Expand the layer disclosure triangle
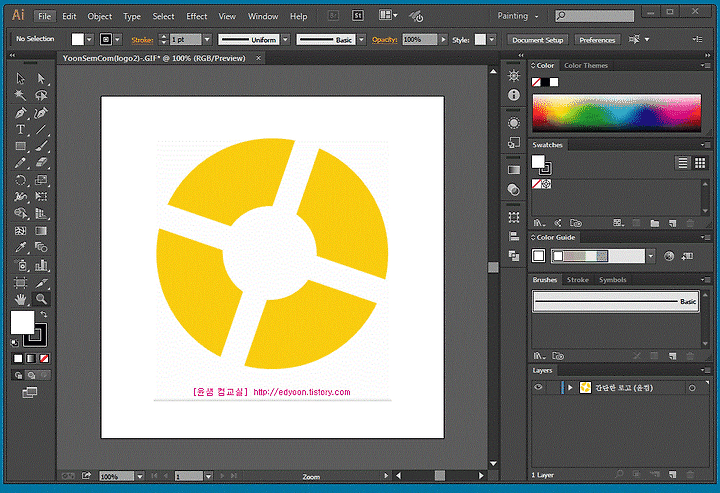The width and height of the screenshot is (720, 493). coord(570,387)
